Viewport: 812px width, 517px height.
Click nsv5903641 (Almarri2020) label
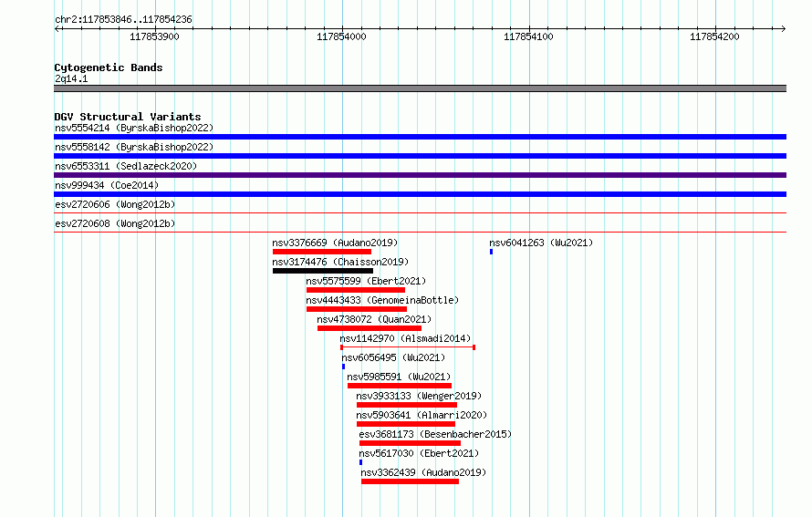pyautogui.click(x=422, y=415)
